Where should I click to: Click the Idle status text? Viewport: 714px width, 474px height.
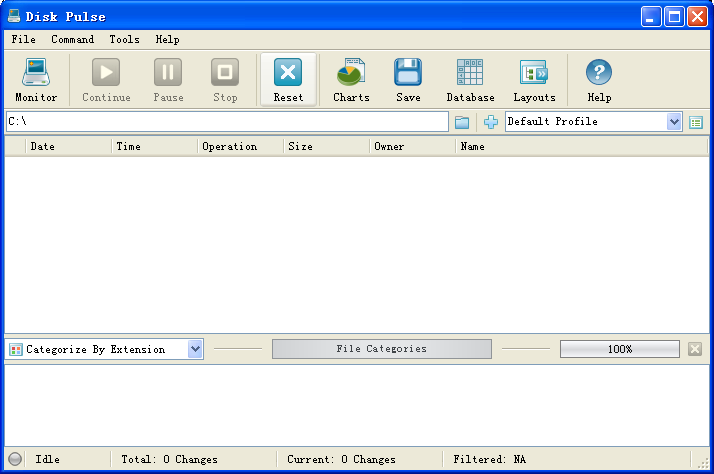(x=47, y=459)
